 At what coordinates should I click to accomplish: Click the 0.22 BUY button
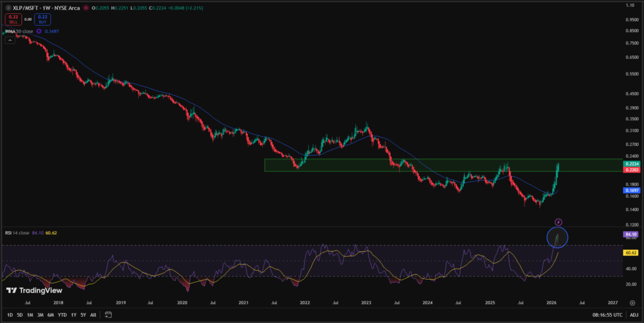click(43, 20)
